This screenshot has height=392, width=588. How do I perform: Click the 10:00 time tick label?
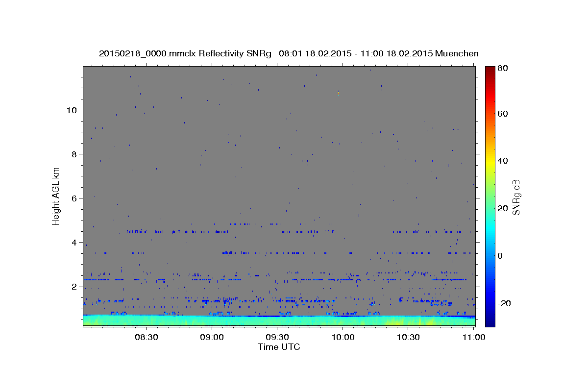click(x=343, y=337)
